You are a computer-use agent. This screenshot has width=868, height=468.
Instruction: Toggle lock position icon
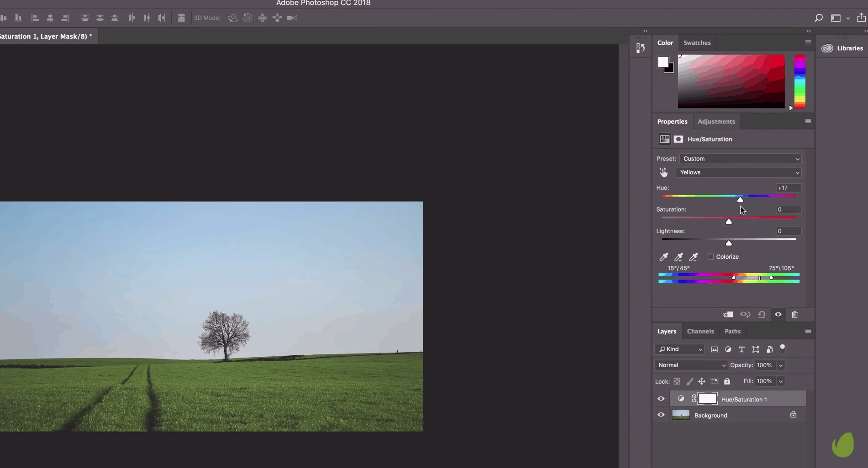tap(702, 381)
